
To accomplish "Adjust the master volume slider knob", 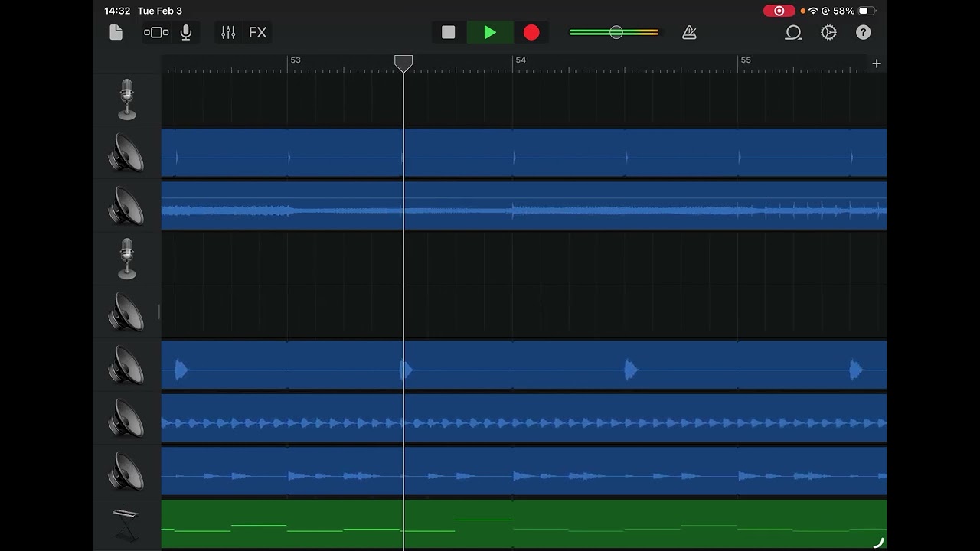I will pos(616,32).
